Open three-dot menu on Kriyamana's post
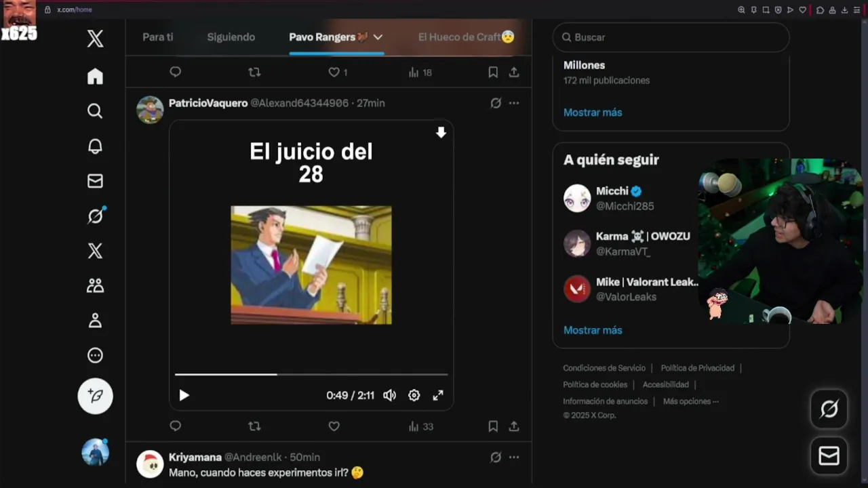 514,457
